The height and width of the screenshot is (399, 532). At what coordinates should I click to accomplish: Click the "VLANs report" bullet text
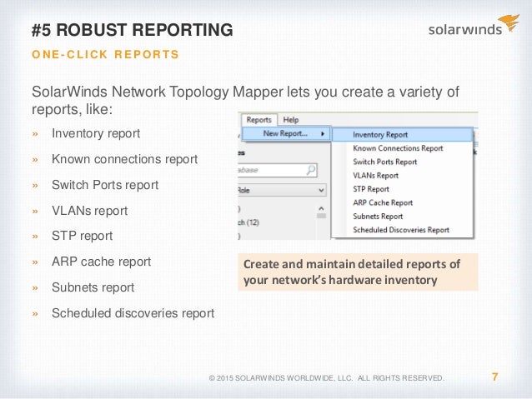[x=89, y=211]
